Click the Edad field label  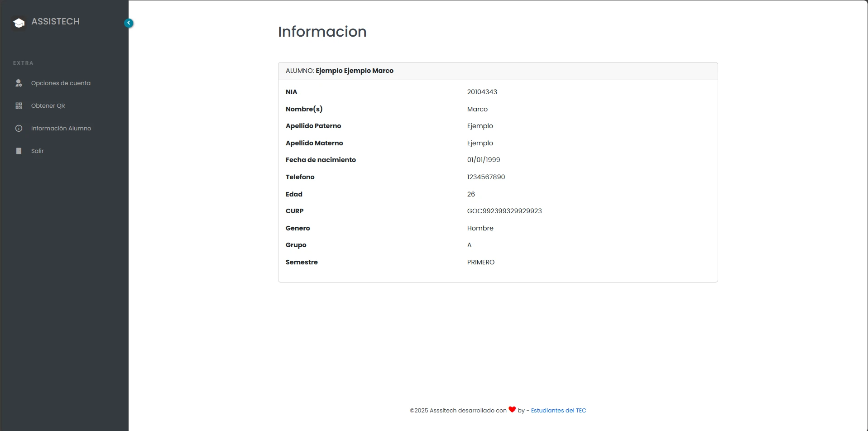point(294,194)
